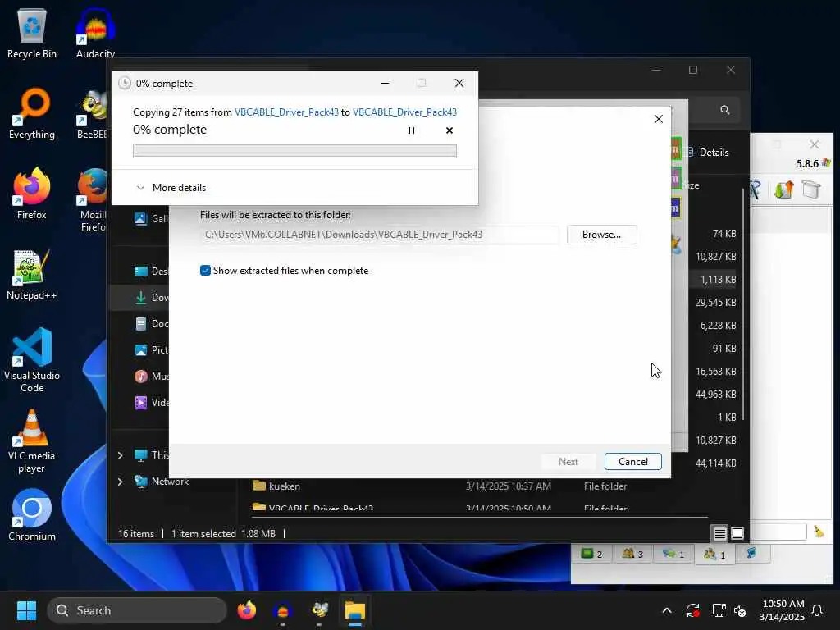Expand More details in copy dialog
The image size is (840, 630).
coord(171,188)
